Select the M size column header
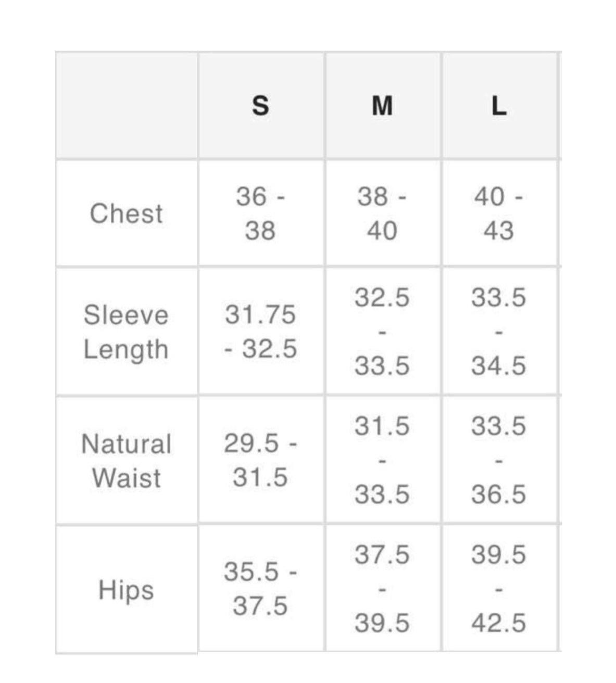The image size is (616, 683). coord(383,106)
